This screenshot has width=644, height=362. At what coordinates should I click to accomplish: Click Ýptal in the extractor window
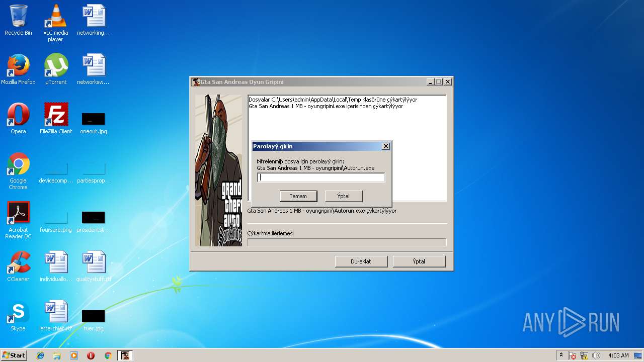[419, 261]
